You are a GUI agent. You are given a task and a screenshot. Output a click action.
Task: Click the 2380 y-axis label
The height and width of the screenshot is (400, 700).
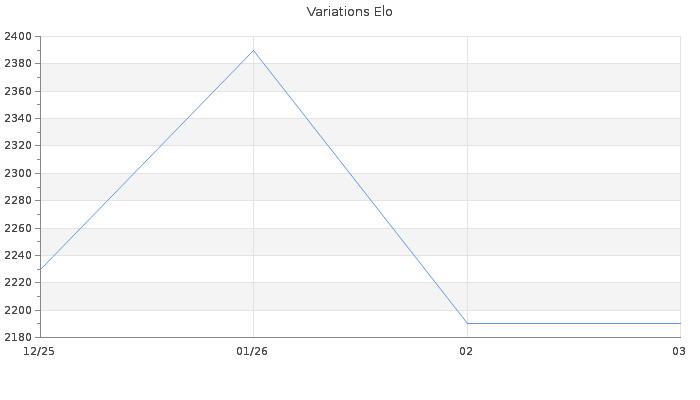coord(19,64)
